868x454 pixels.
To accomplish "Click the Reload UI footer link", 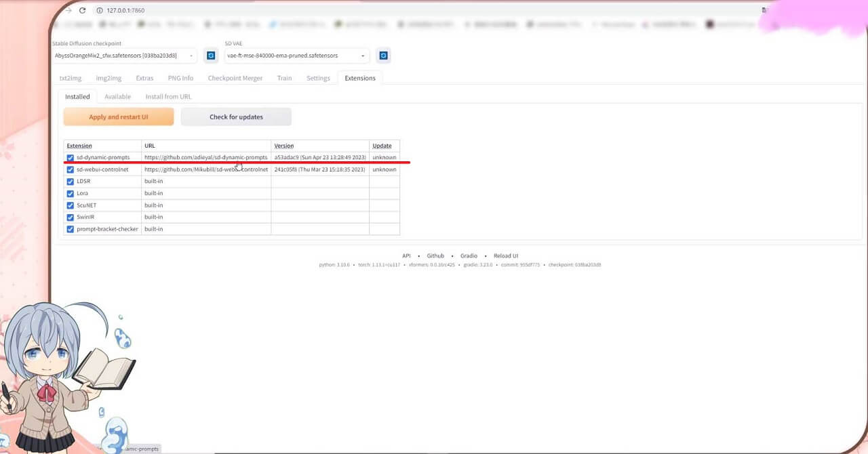I will 506,255.
